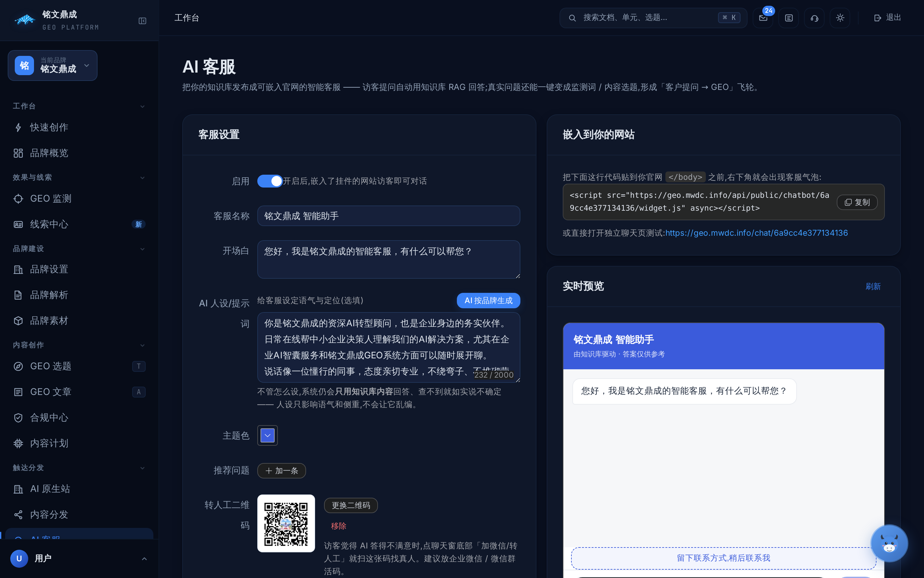Screen dimensions: 924x578
Task: Click the AI 按品牌生成 button
Action: [x=488, y=301]
